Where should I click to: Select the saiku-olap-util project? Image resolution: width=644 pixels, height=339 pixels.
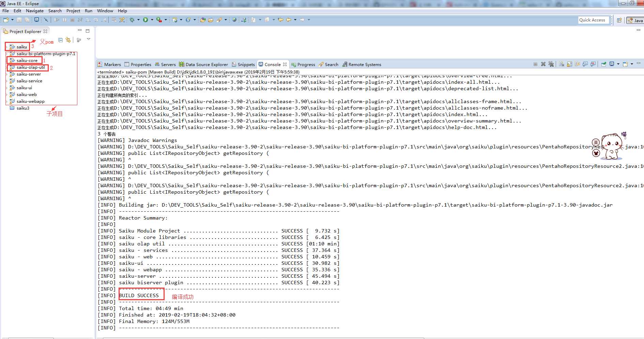pos(31,67)
